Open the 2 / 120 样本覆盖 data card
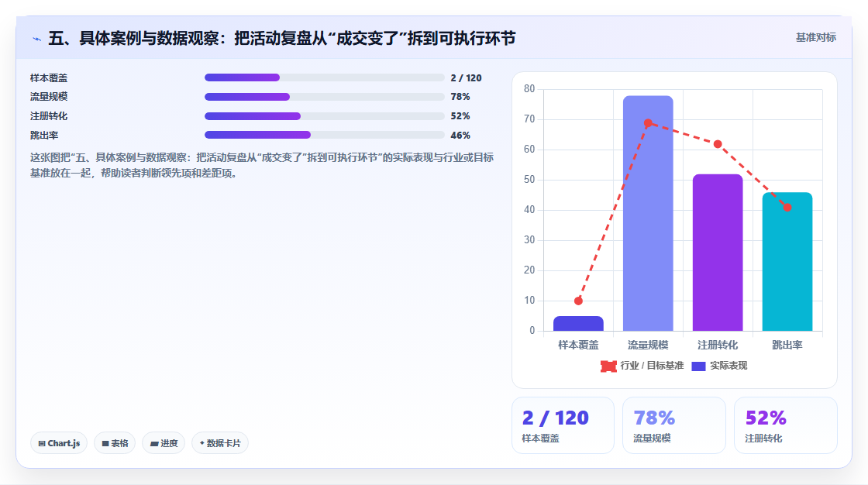 563,425
